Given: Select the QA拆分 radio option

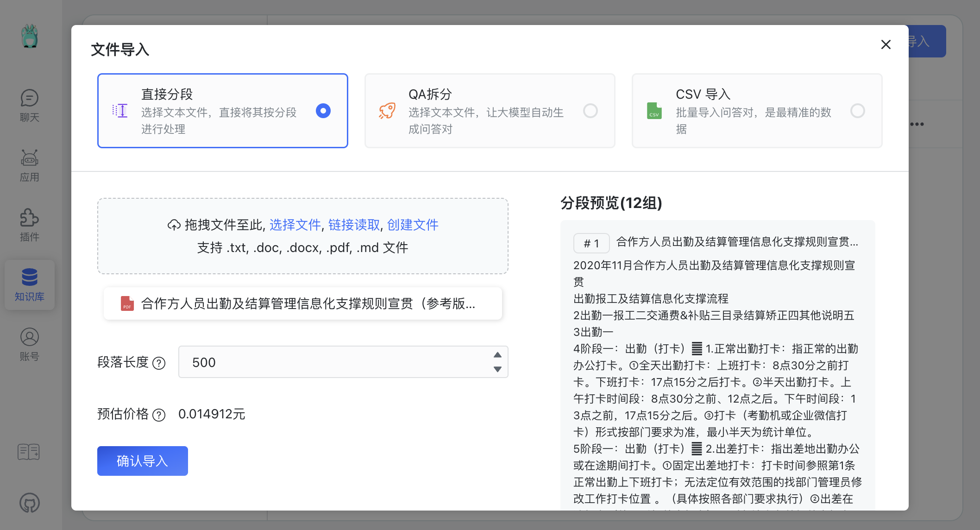Looking at the screenshot, I should point(590,111).
